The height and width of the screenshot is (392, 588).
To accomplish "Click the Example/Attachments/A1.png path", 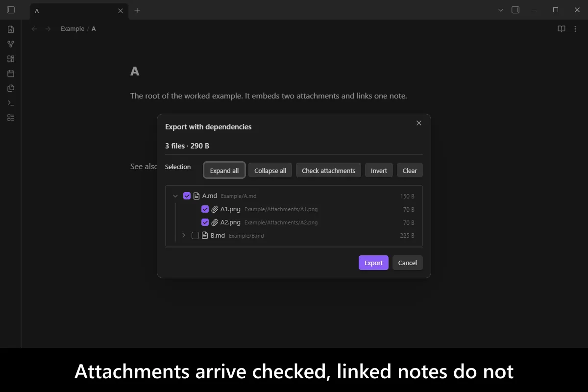I will pos(281,209).
